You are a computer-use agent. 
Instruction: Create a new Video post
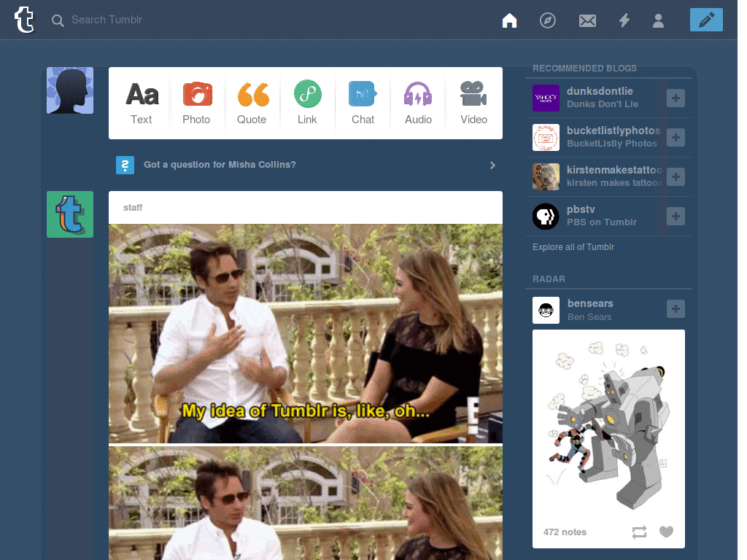tap(473, 103)
